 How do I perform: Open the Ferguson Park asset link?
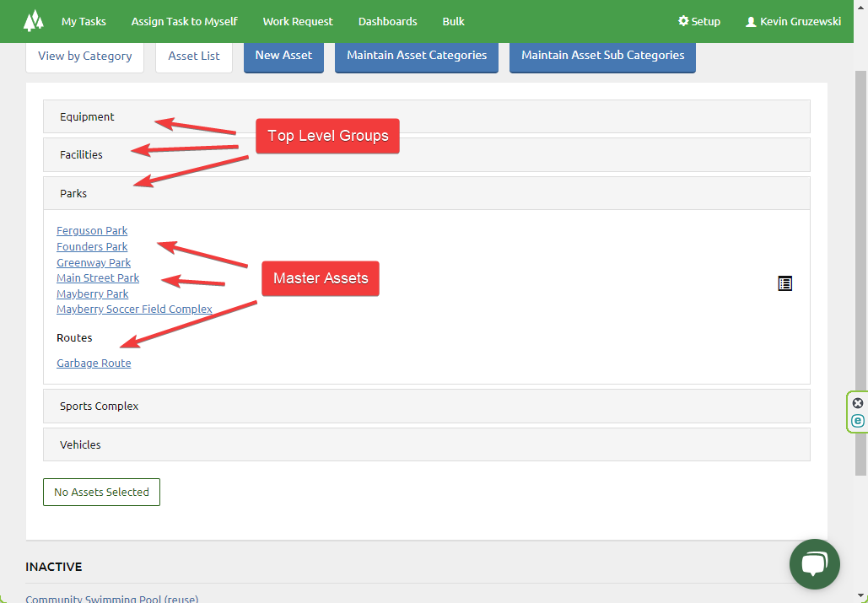92,231
